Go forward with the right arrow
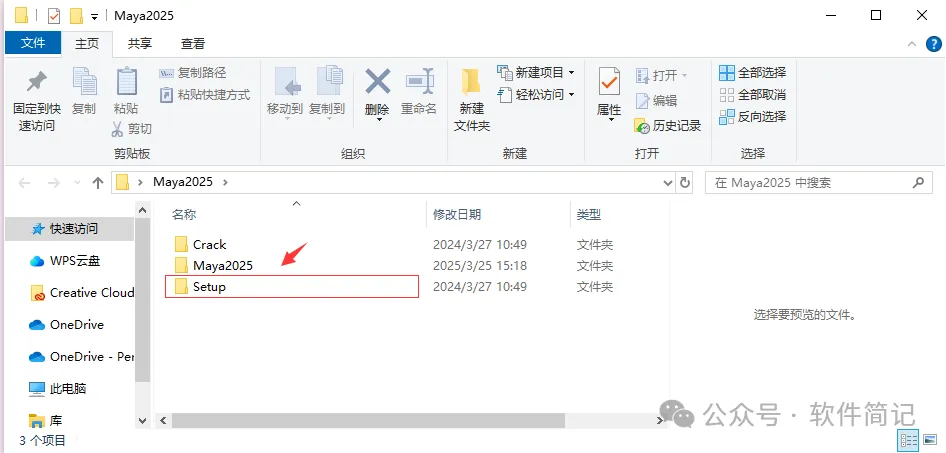 tap(54, 182)
